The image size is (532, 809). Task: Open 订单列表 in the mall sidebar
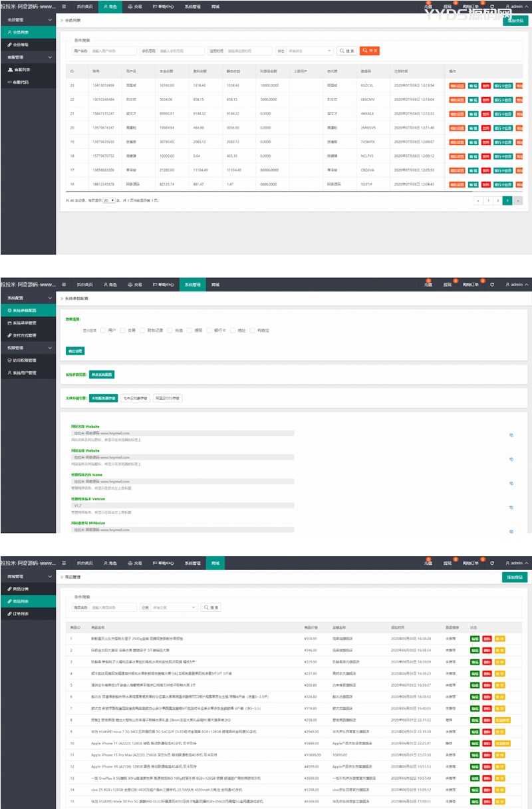click(x=20, y=613)
